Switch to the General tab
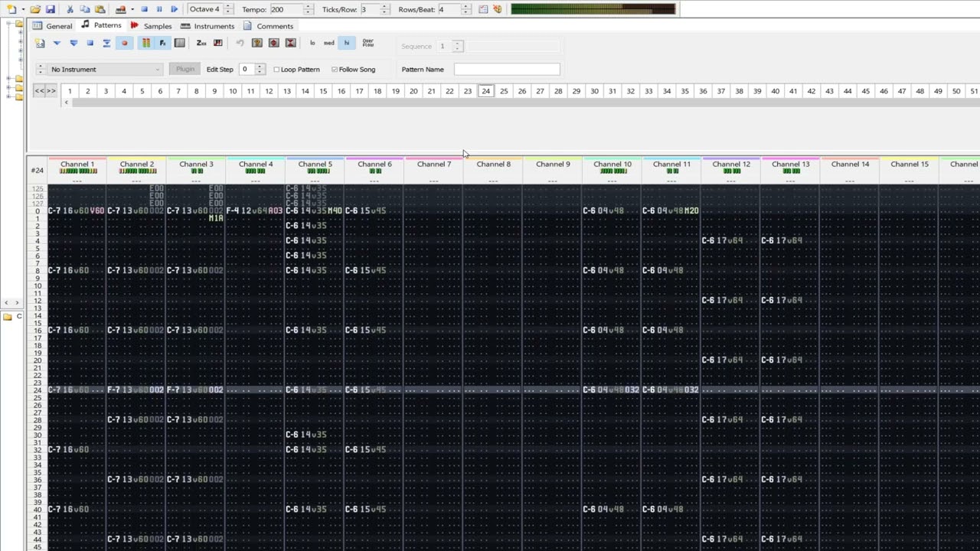The height and width of the screenshot is (551, 980). (52, 26)
